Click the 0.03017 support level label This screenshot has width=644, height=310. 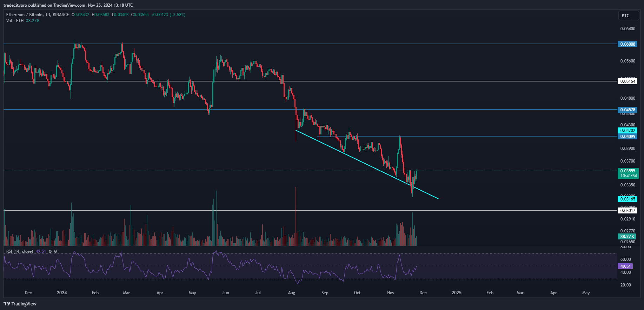[628, 211]
